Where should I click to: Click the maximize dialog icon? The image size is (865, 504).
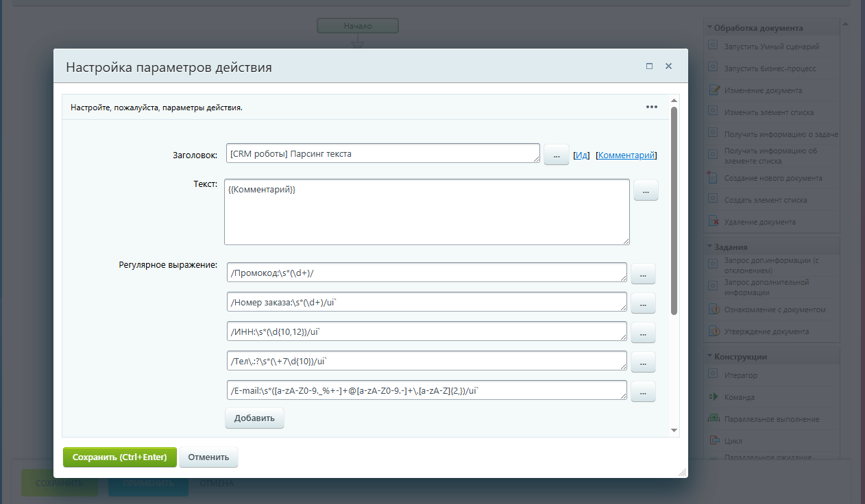coord(649,66)
